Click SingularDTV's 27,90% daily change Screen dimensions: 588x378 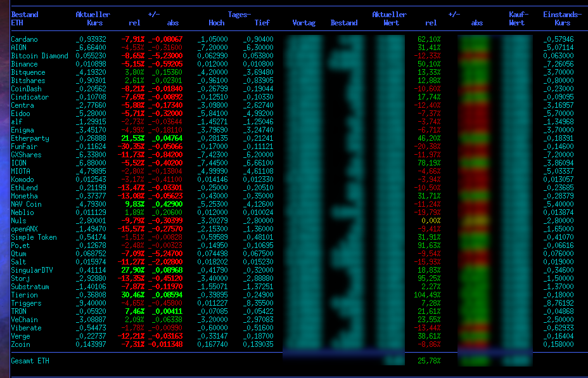tap(133, 271)
